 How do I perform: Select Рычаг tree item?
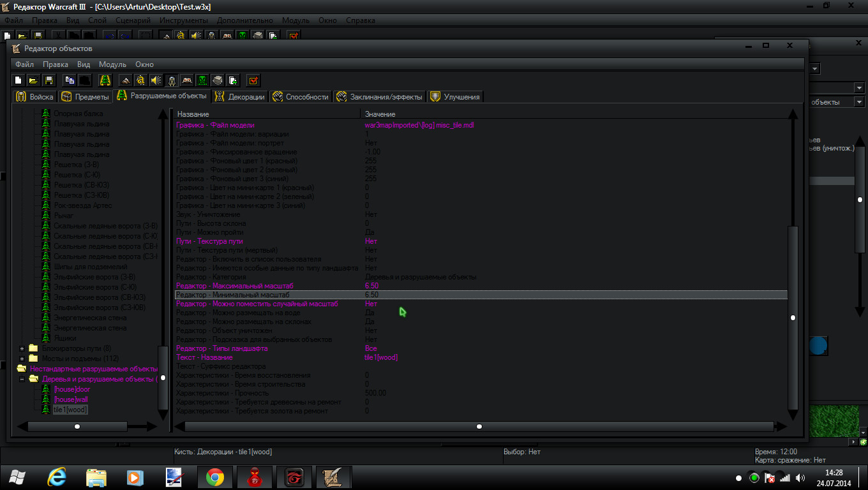click(x=64, y=216)
